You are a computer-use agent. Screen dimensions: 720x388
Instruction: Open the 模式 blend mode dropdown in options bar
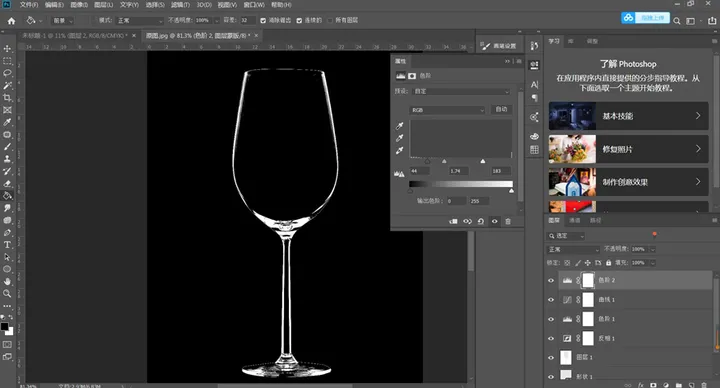(x=140, y=21)
